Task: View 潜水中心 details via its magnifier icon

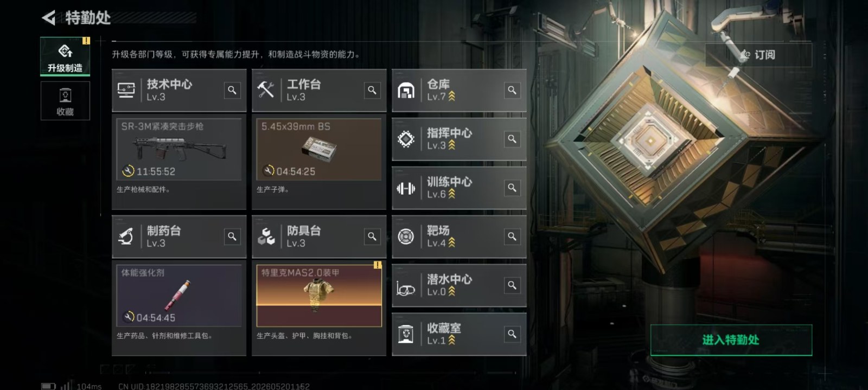Action: 512,285
